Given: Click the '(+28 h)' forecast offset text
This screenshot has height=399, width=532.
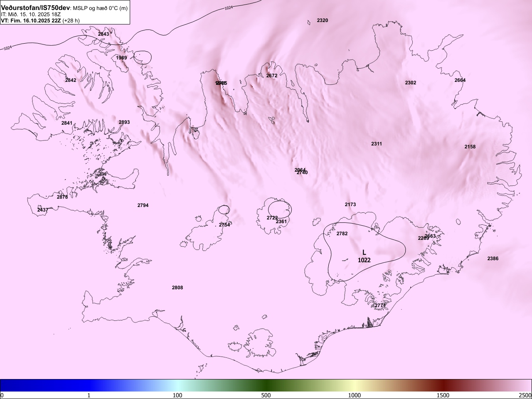Looking at the screenshot, I should pyautogui.click(x=71, y=20).
